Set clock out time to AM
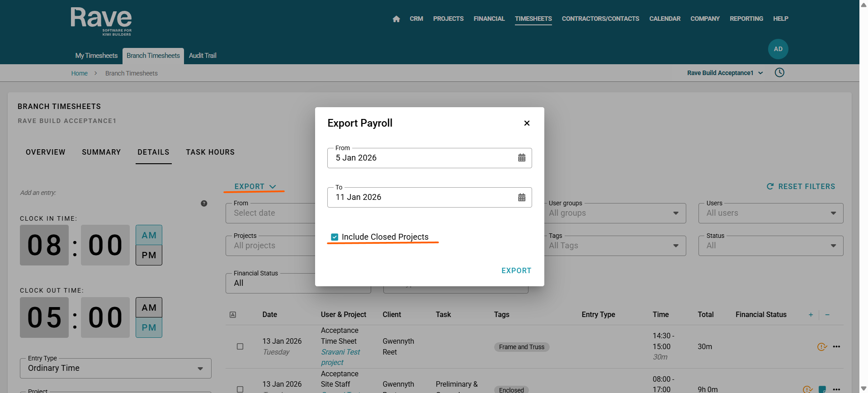This screenshot has width=868, height=393. [149, 308]
